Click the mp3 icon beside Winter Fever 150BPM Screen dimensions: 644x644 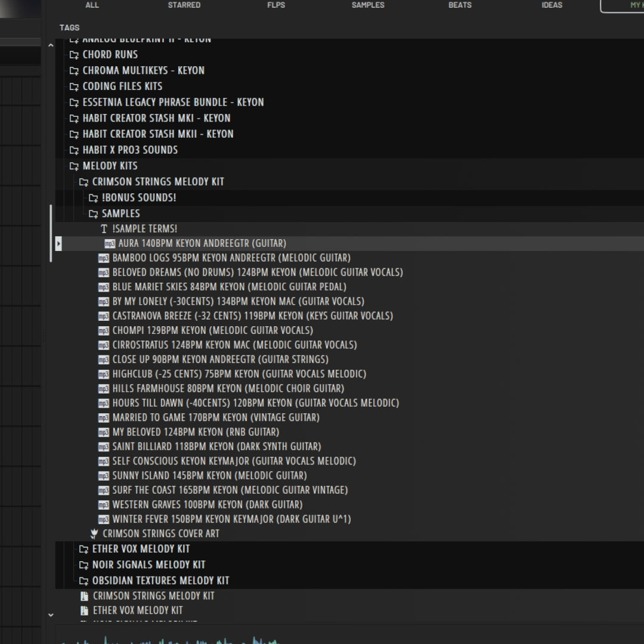(x=103, y=519)
